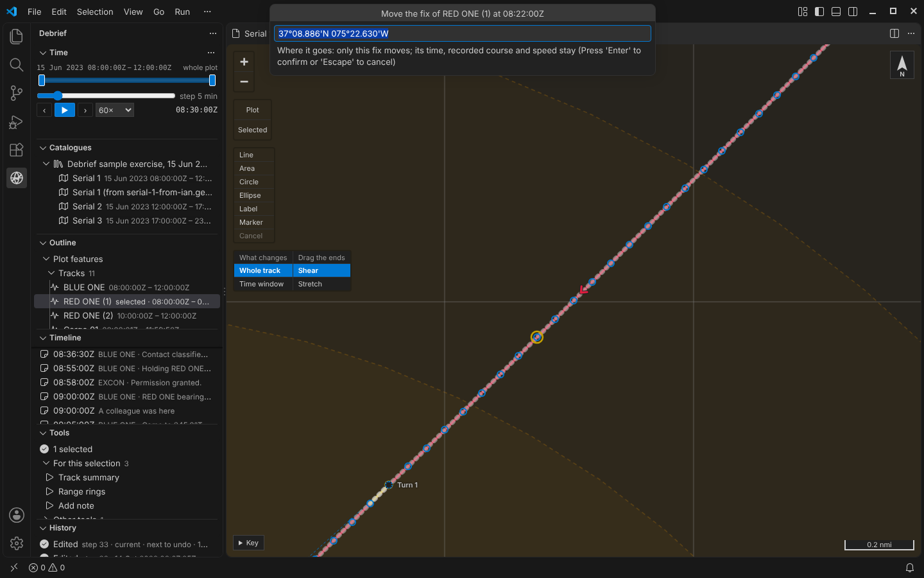Collapse the Time section
924x578 pixels.
click(43, 53)
